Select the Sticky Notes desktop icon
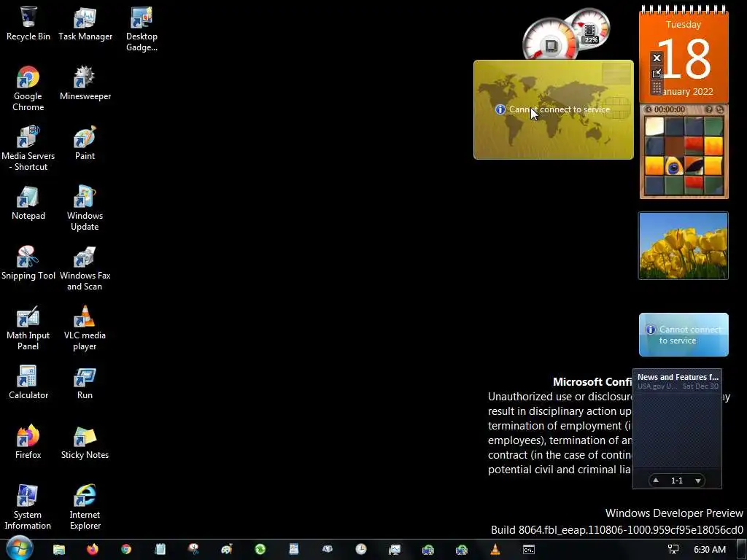This screenshot has width=747, height=560. (x=85, y=443)
